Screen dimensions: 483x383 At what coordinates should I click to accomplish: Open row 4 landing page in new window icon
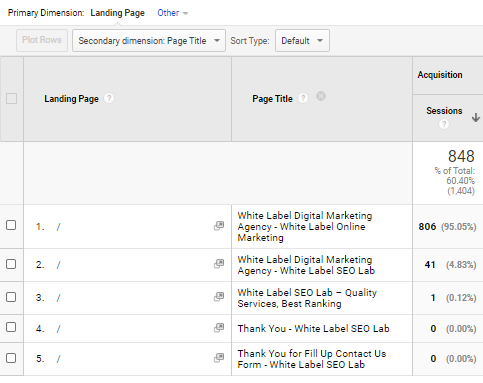219,327
